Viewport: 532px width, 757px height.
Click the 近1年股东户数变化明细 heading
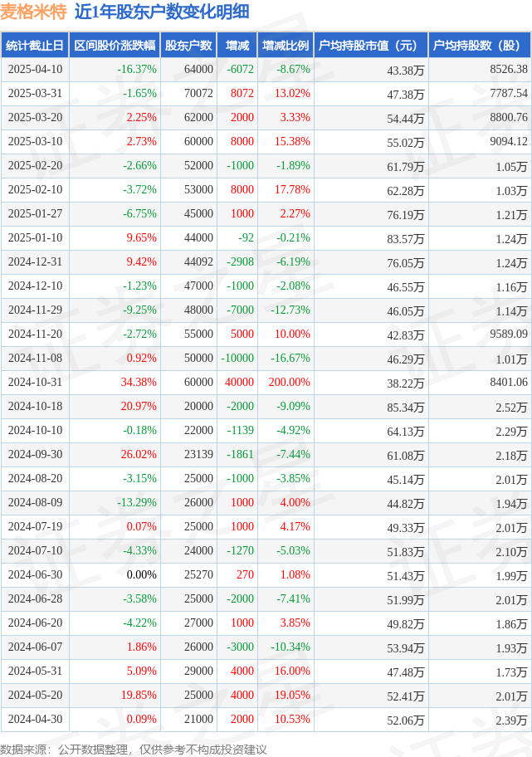pos(162,12)
